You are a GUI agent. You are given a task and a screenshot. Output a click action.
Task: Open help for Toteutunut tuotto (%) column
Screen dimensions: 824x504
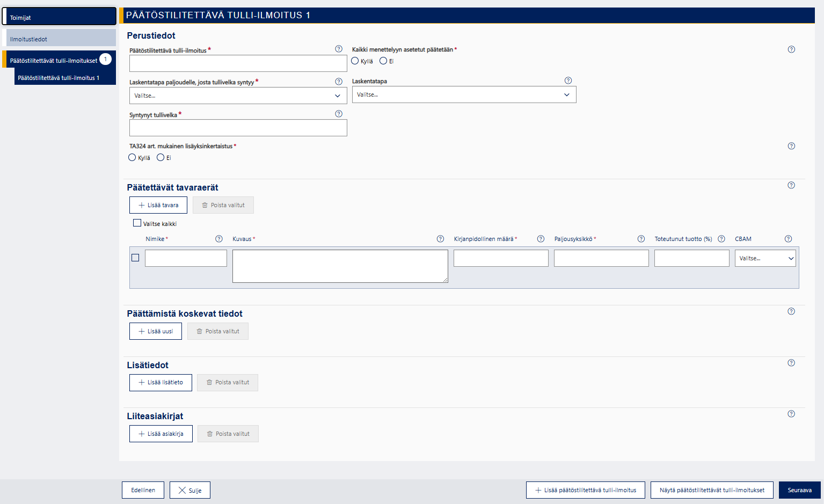721,239
